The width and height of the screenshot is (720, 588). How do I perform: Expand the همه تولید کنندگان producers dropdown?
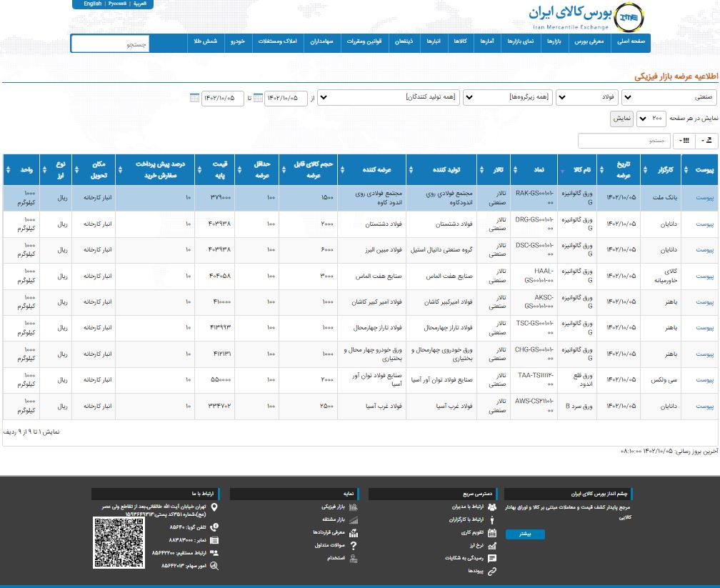389,97
